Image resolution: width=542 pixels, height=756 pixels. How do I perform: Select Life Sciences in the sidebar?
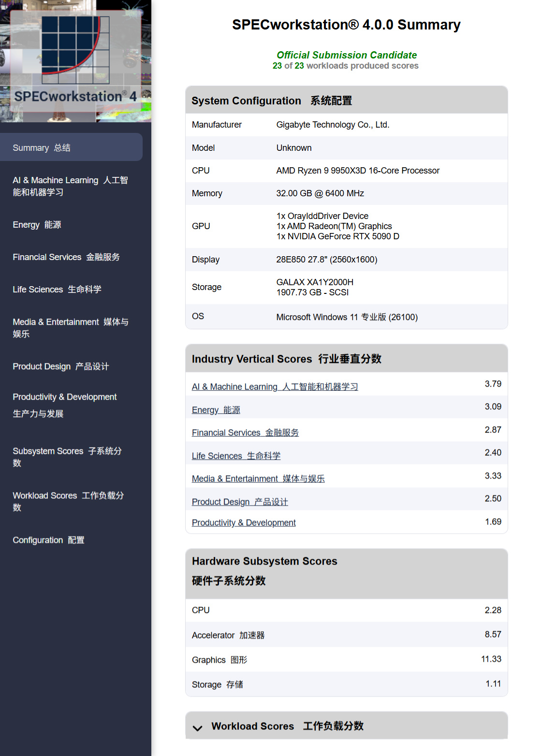[x=71, y=290]
